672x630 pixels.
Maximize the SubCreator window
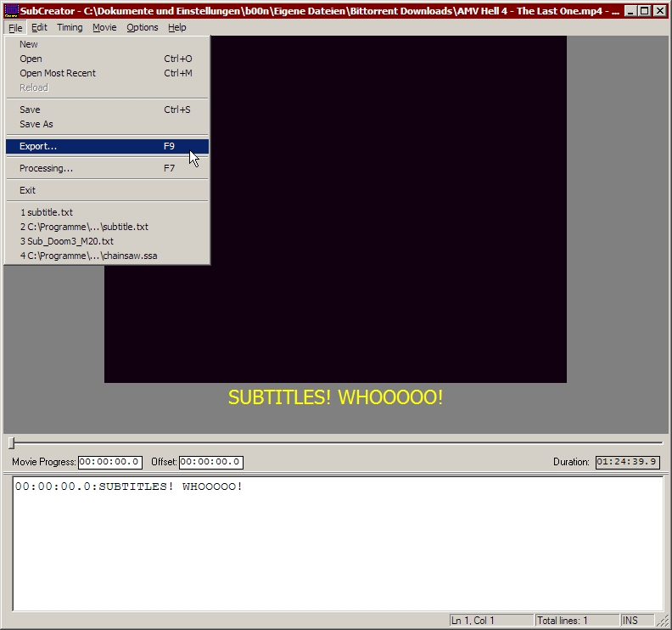tap(645, 11)
